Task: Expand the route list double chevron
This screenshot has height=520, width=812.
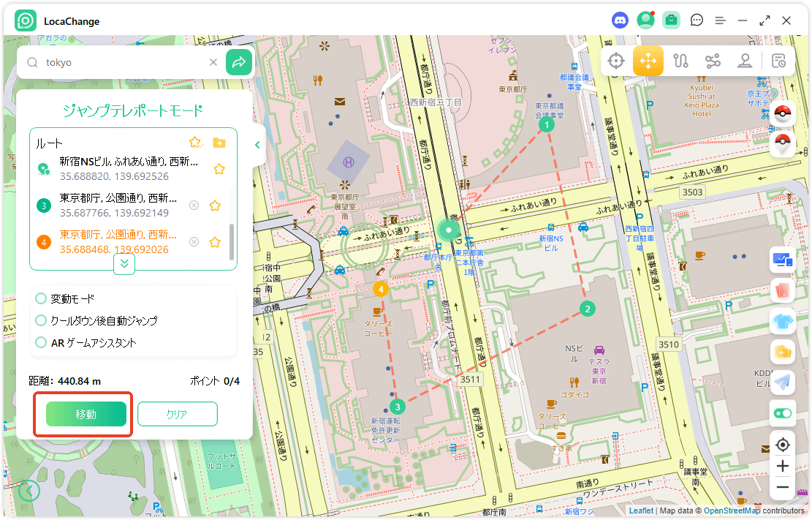Action: click(124, 264)
